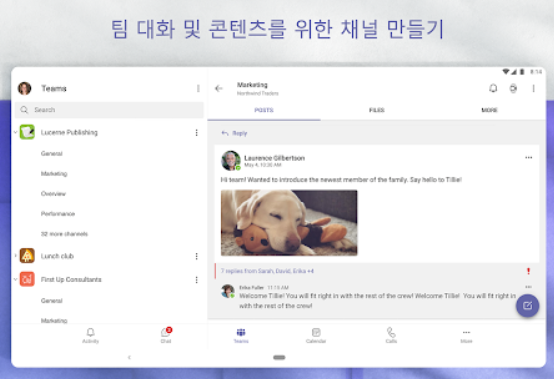Open the Calendar tab
The width and height of the screenshot is (554, 379).
pos(316,336)
